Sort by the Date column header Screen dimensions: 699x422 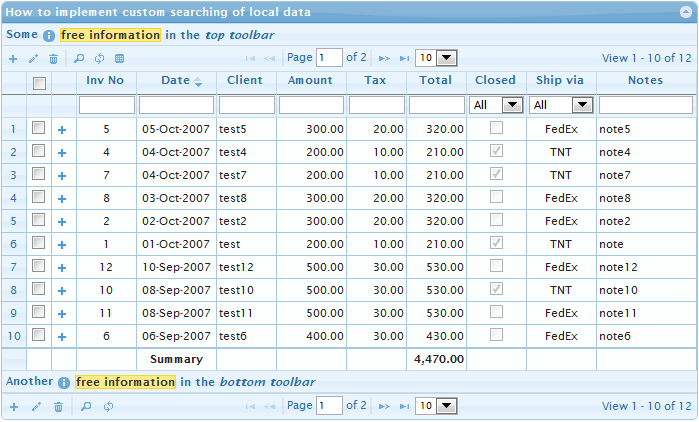point(175,81)
